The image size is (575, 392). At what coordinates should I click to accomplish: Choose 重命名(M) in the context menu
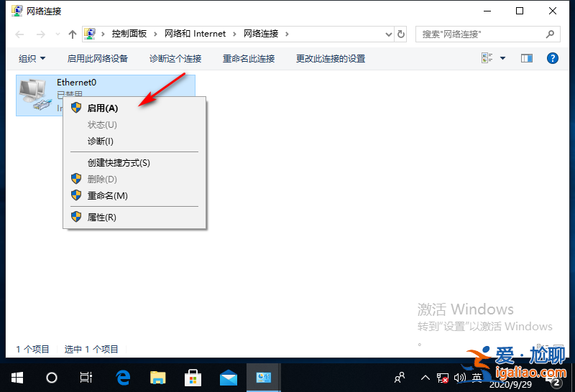tap(134, 195)
